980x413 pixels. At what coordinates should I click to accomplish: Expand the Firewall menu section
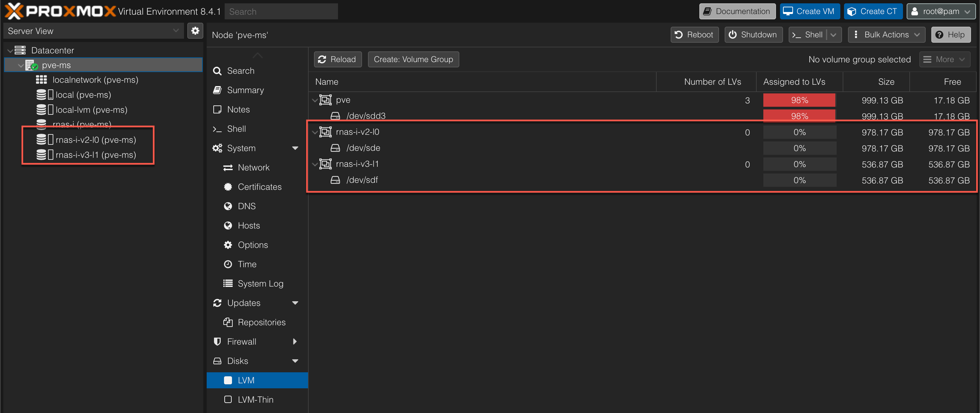point(295,341)
